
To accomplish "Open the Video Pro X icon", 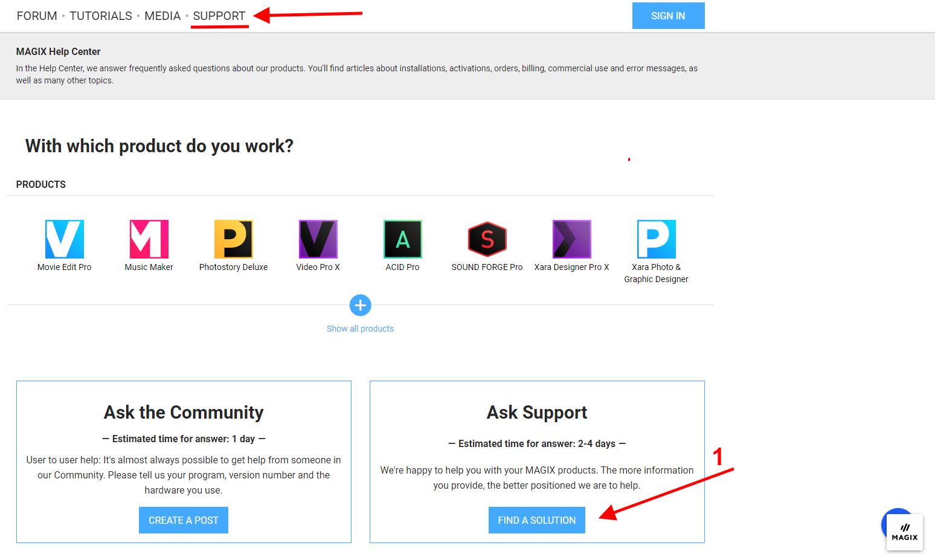I will coord(318,239).
